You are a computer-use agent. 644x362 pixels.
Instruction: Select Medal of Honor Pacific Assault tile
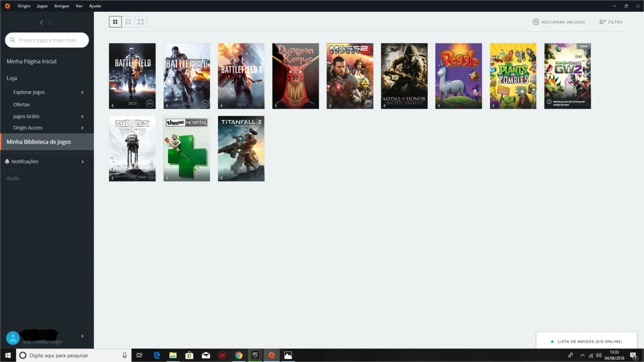pyautogui.click(x=404, y=76)
